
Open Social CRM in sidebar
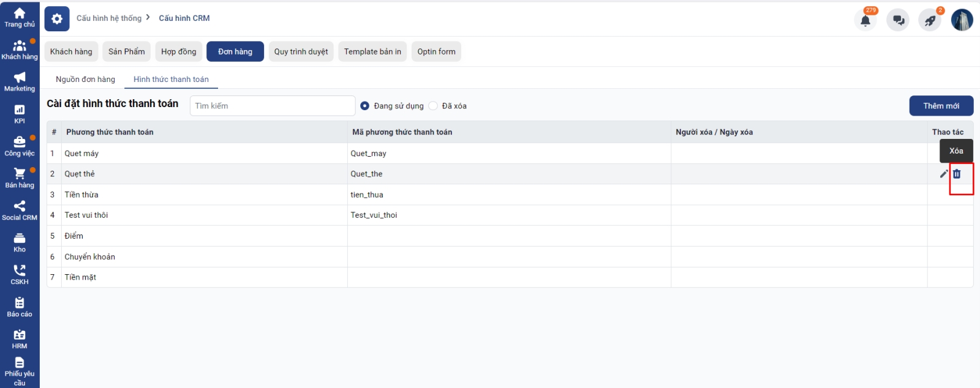point(20,210)
